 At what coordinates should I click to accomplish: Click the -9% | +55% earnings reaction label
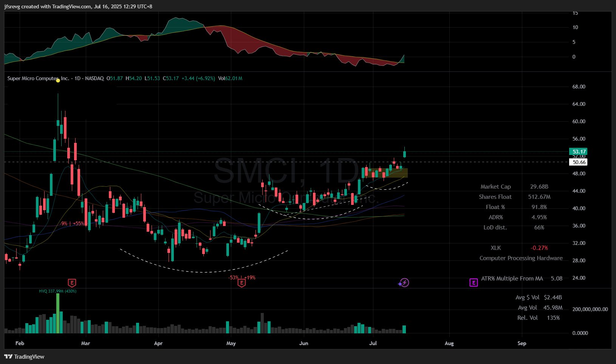coord(72,223)
